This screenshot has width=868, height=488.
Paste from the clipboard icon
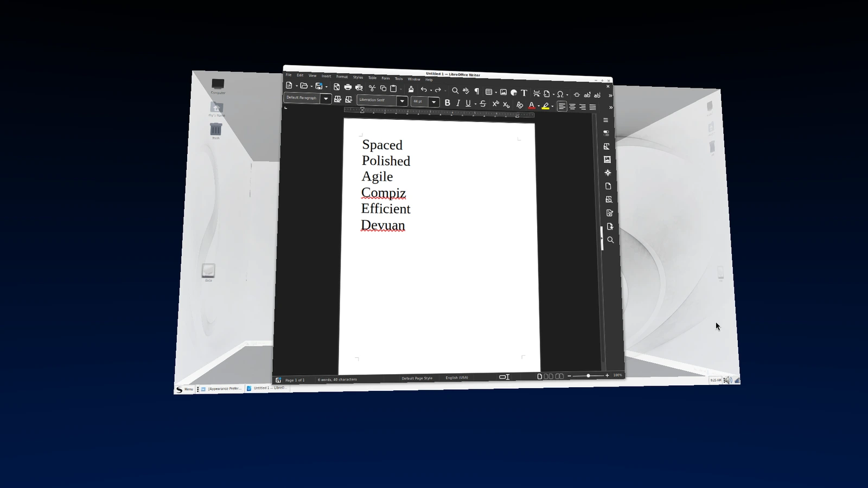tap(394, 88)
